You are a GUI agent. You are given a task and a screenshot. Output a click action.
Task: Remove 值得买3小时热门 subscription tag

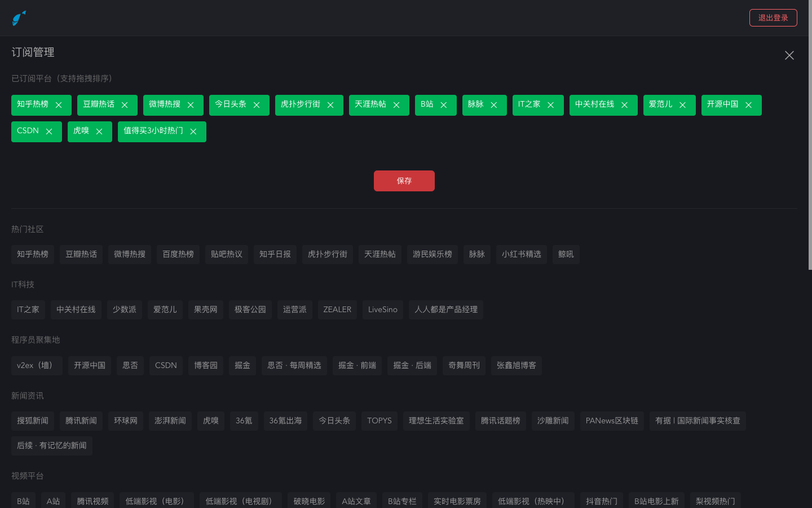pyautogui.click(x=193, y=132)
